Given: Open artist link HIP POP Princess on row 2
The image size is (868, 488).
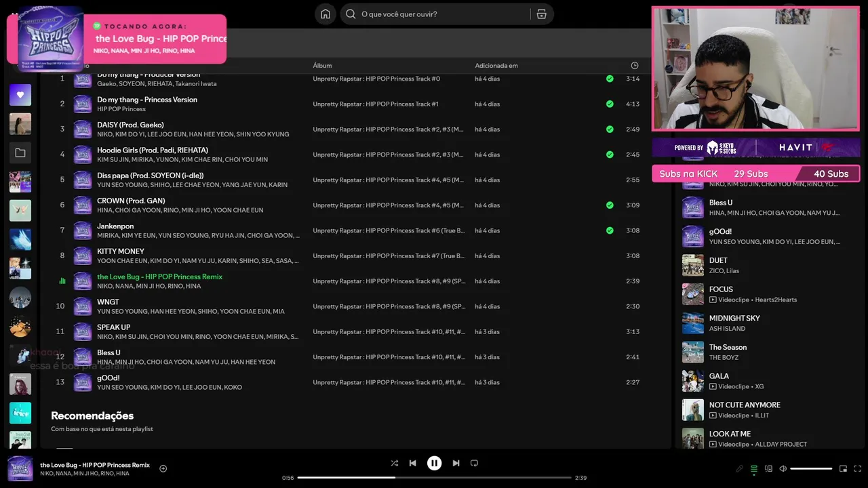Looking at the screenshot, I should pyautogui.click(x=121, y=109).
